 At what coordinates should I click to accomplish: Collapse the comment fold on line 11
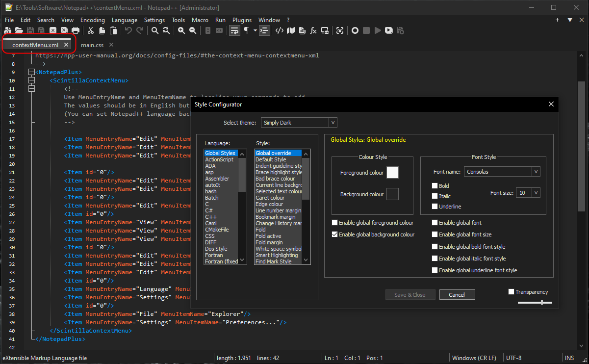32,89
